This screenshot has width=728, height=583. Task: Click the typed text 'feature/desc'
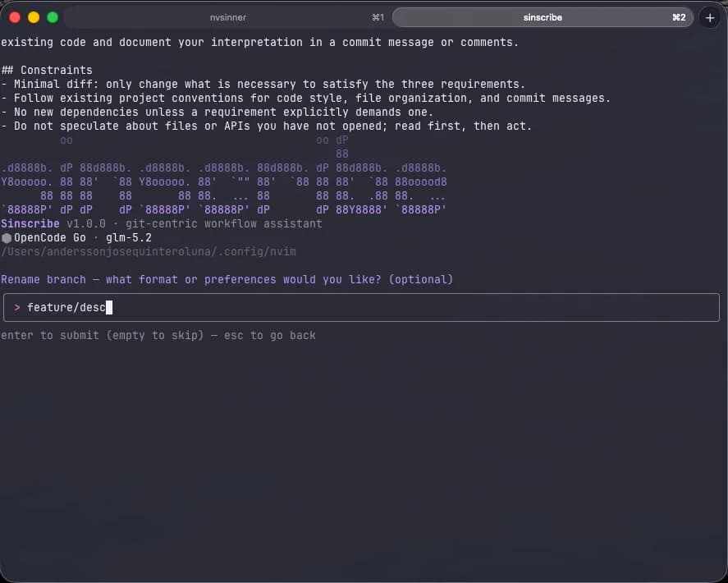point(66,308)
